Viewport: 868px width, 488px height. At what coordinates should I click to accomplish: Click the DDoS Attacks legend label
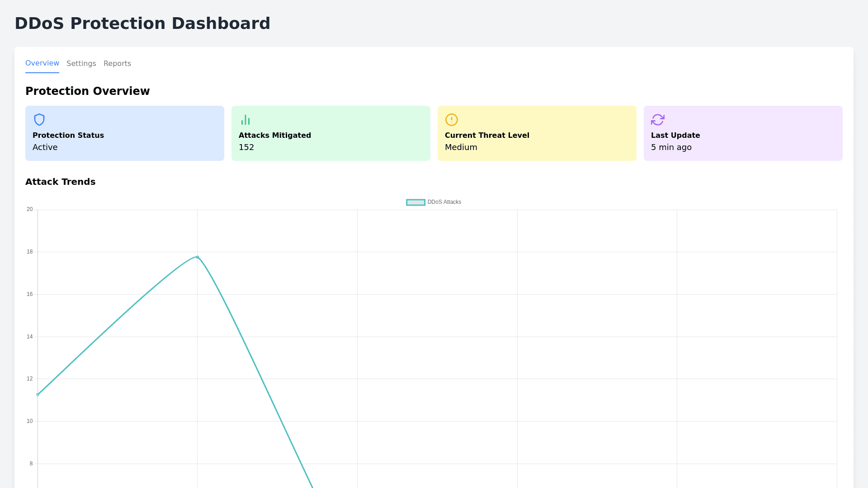click(x=444, y=202)
